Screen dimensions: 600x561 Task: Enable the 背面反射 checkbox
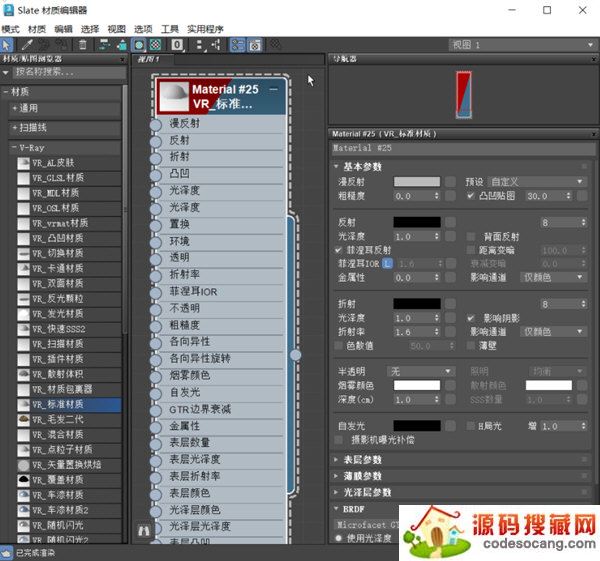click(471, 236)
